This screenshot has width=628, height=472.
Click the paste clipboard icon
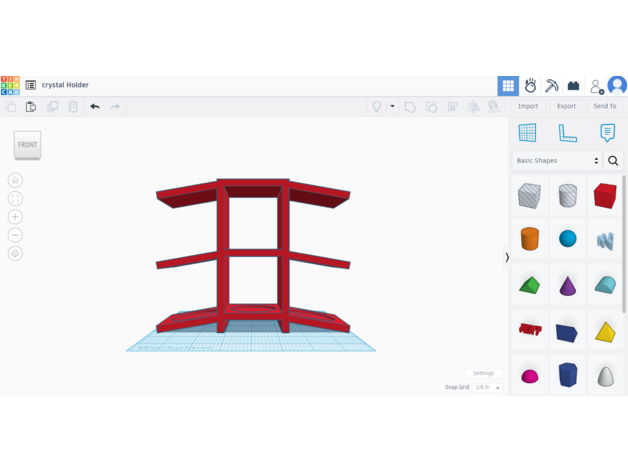point(31,106)
